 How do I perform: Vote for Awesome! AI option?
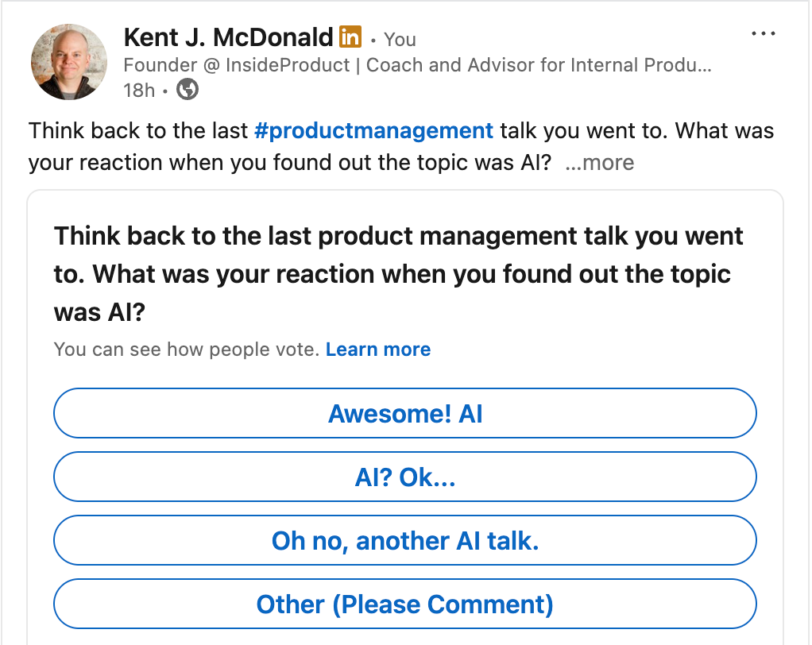tap(404, 414)
